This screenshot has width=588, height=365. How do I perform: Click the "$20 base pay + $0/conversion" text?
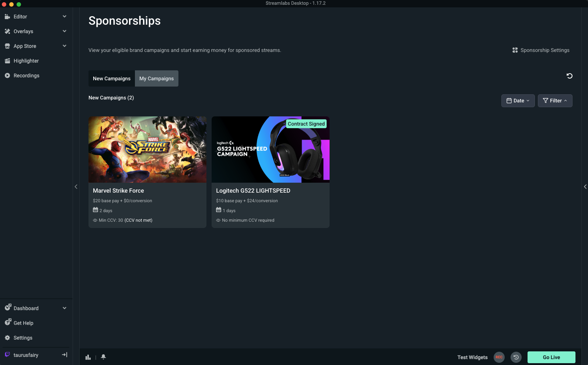[x=122, y=201]
